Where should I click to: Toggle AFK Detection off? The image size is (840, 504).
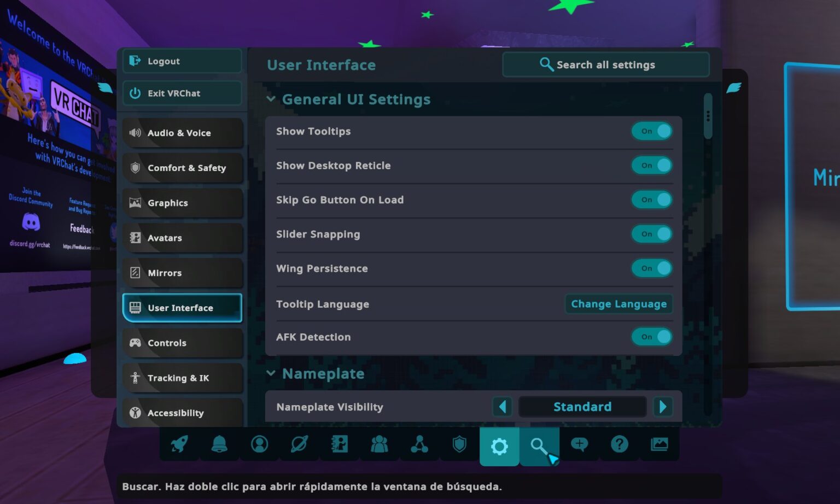click(x=652, y=337)
